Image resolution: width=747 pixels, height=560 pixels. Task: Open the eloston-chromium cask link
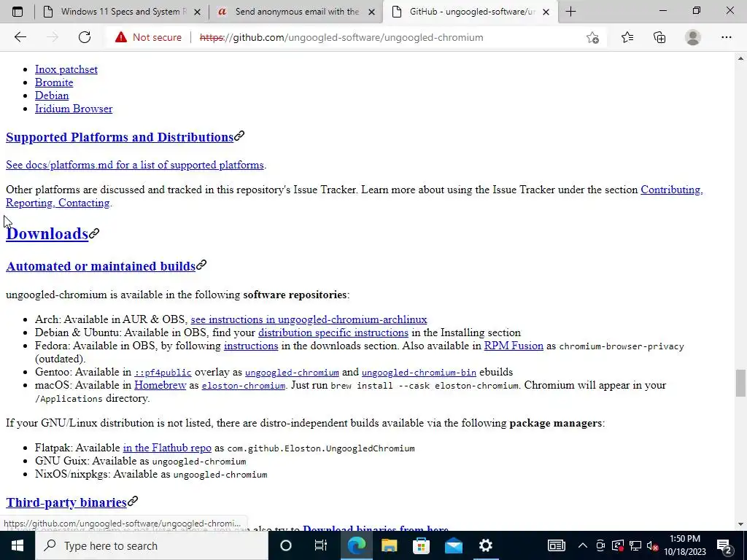[244, 385]
